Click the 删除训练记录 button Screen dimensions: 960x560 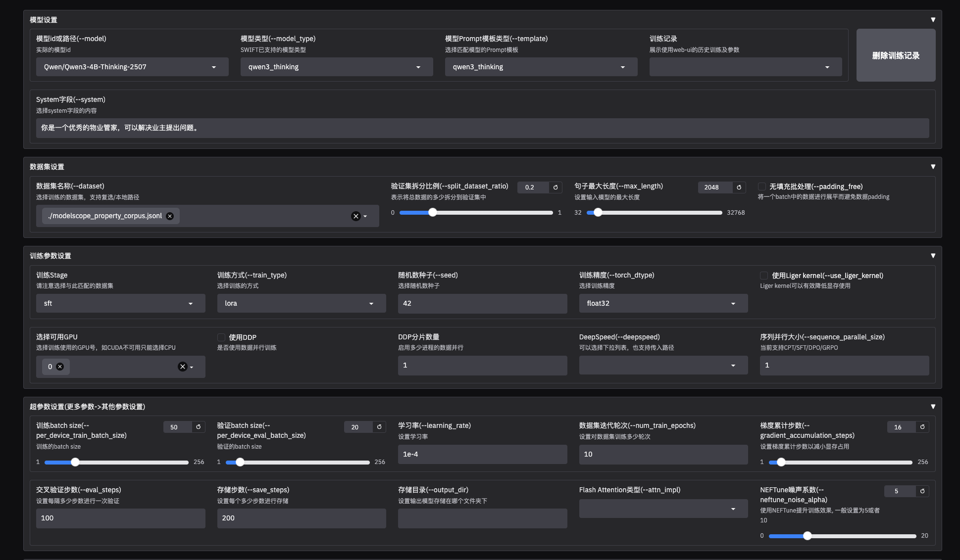coord(896,55)
